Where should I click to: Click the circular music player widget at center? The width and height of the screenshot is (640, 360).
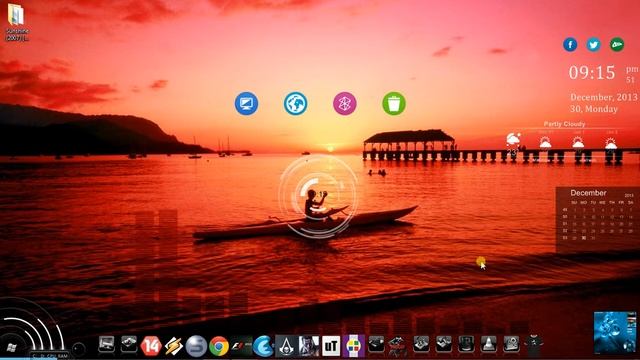[x=318, y=197]
